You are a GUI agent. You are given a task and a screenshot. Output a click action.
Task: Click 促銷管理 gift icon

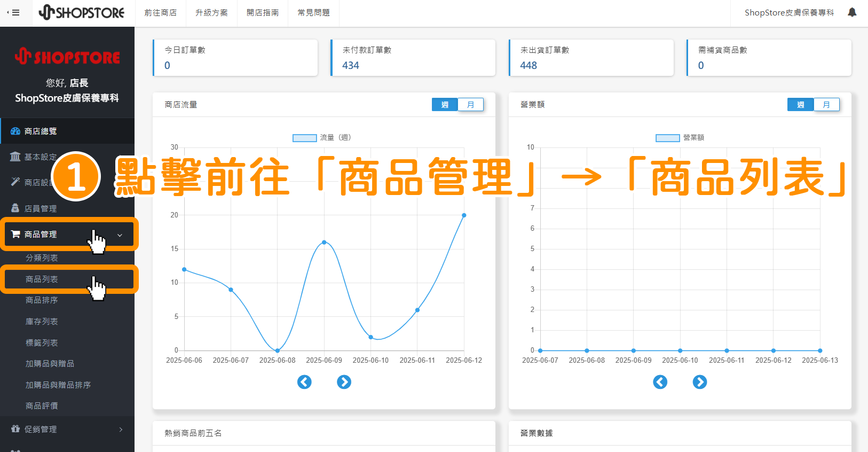click(15, 429)
